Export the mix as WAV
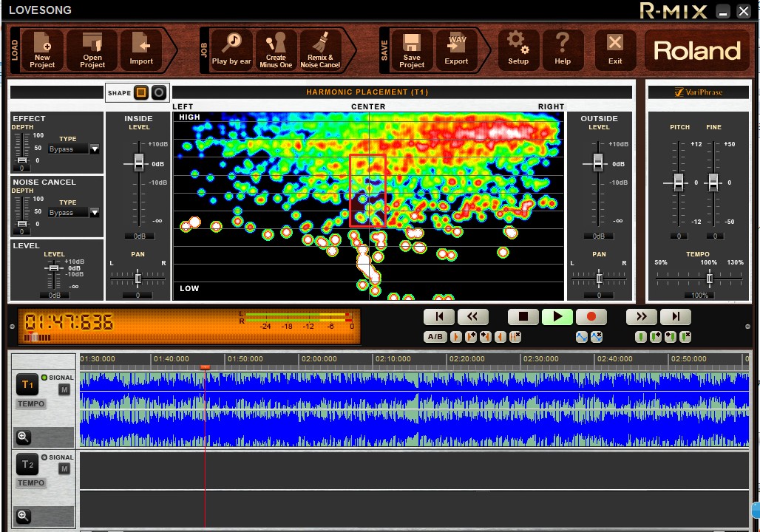Viewport: 760px width, 532px height. coord(456,50)
